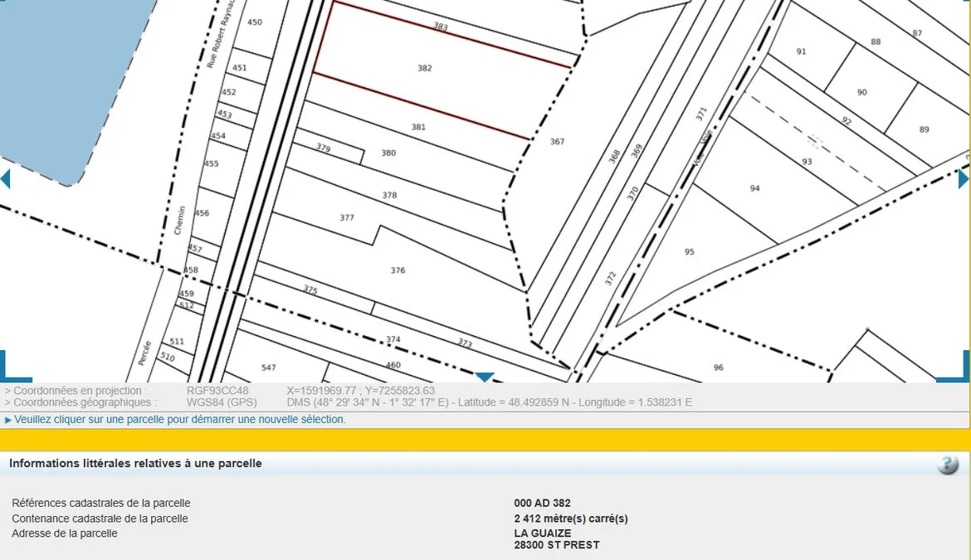Screen dimensions: 971x560
Task: Click parcel 94 on the map
Action: (755, 188)
